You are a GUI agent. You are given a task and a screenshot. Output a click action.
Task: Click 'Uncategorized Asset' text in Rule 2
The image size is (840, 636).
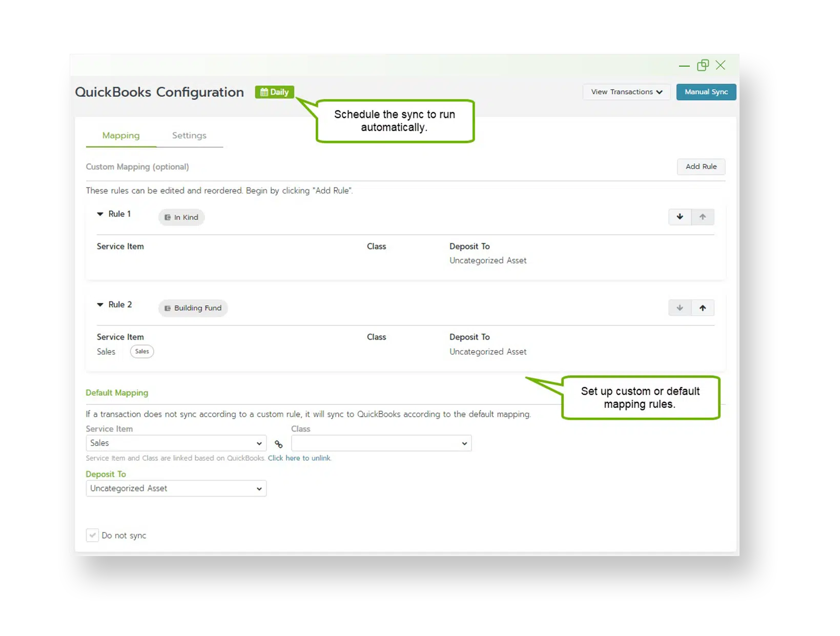[x=488, y=352]
